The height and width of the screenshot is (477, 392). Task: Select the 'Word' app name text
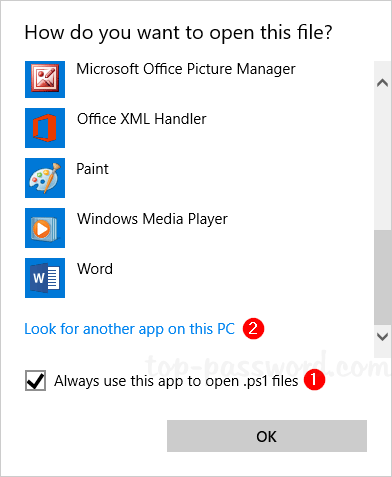tap(95, 269)
